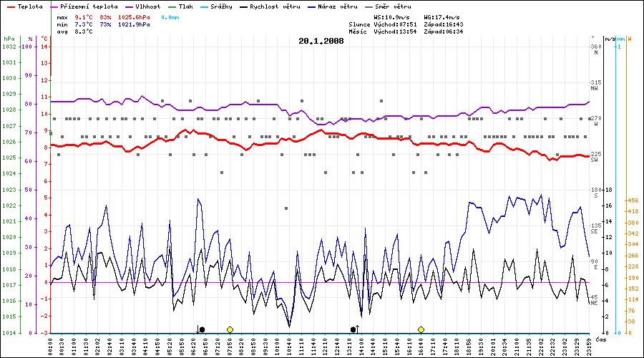Click the 14:00 time axis label
This screenshot has height=358, width=644.
tap(361, 347)
